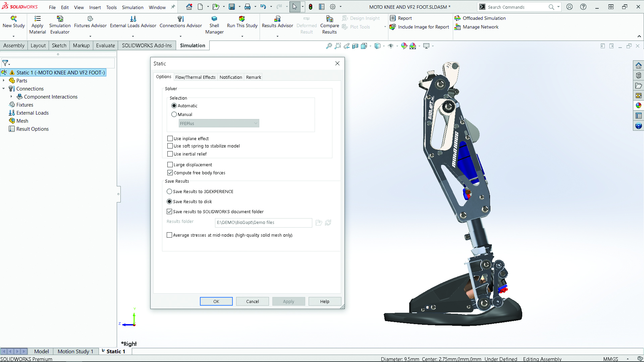Click the Home icon in the title toolbar
Image resolution: width=644 pixels, height=362 pixels.
pyautogui.click(x=189, y=7)
